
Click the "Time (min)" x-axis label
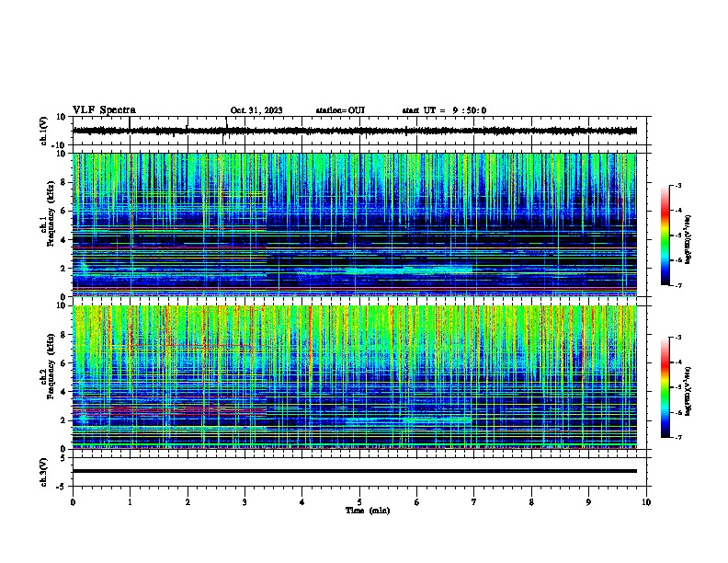click(368, 511)
